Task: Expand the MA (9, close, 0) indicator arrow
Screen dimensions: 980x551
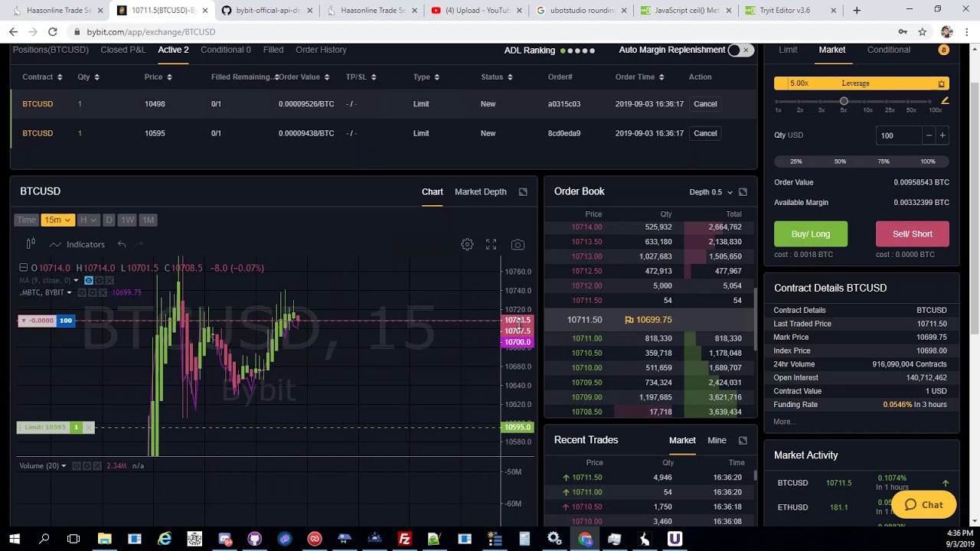Action: point(76,280)
